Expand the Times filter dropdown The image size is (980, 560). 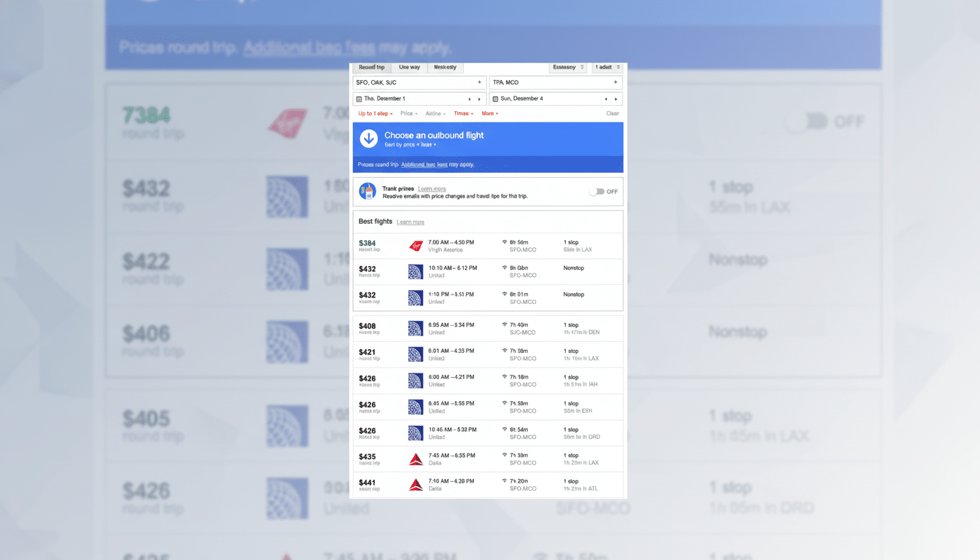tap(464, 113)
